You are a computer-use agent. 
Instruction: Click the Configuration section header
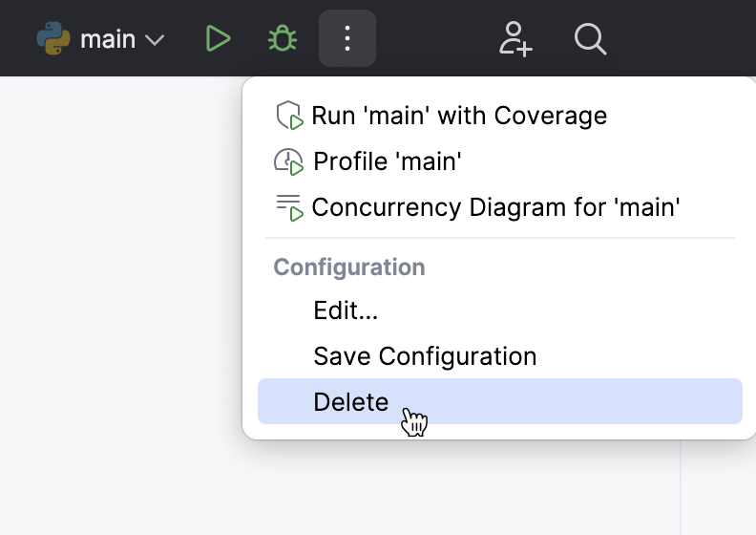coord(349,267)
